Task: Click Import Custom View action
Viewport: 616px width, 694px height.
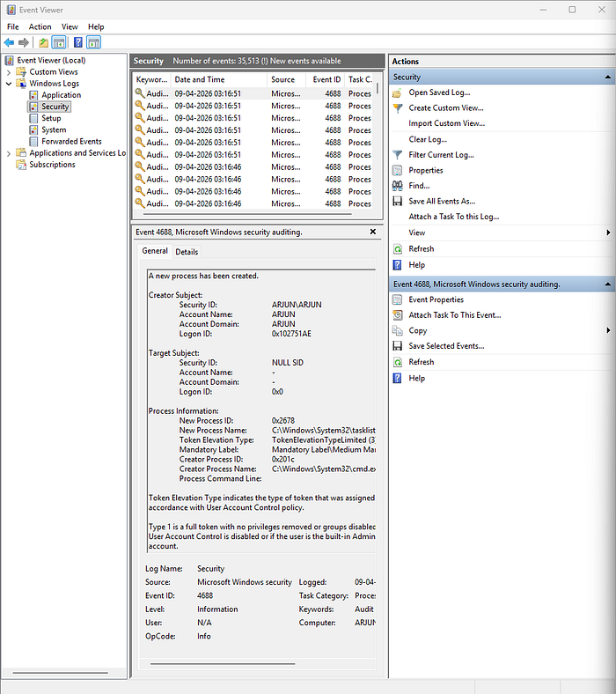Action: point(447,123)
